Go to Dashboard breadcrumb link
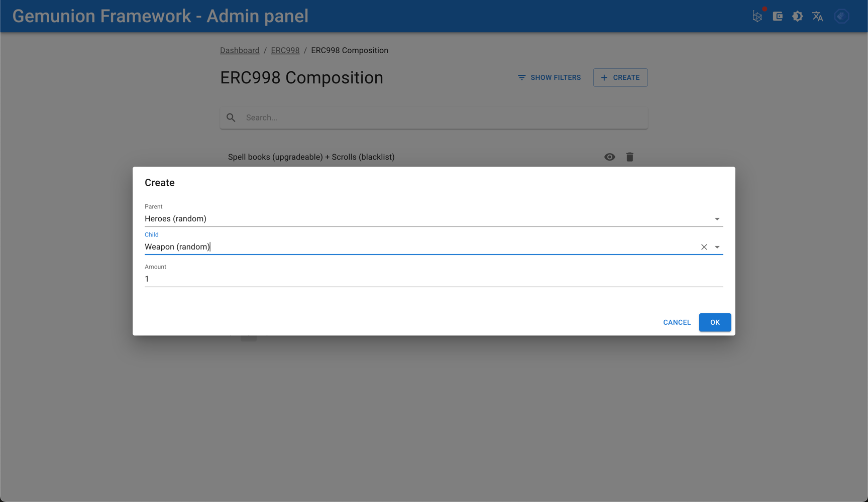 [x=240, y=51]
